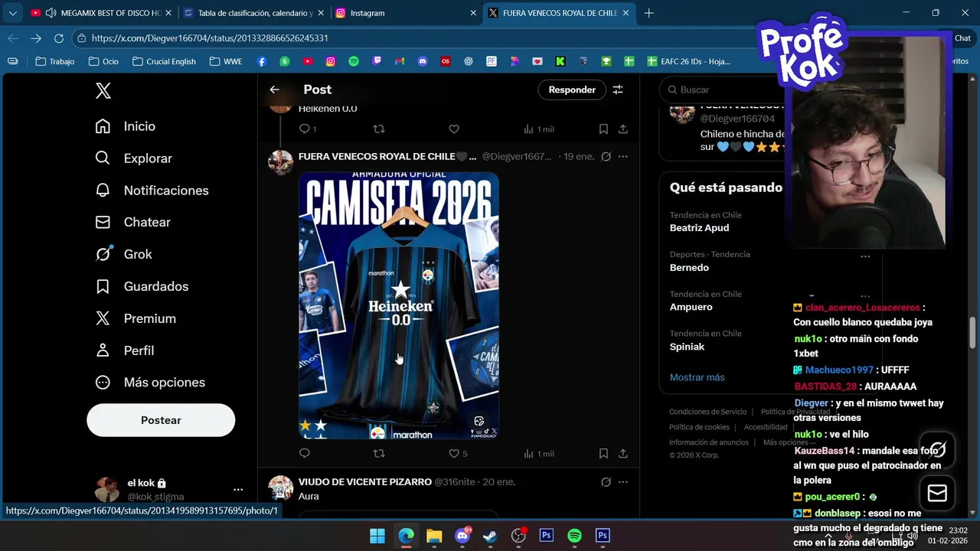Open el kok account menu ellipsis

[238, 490]
